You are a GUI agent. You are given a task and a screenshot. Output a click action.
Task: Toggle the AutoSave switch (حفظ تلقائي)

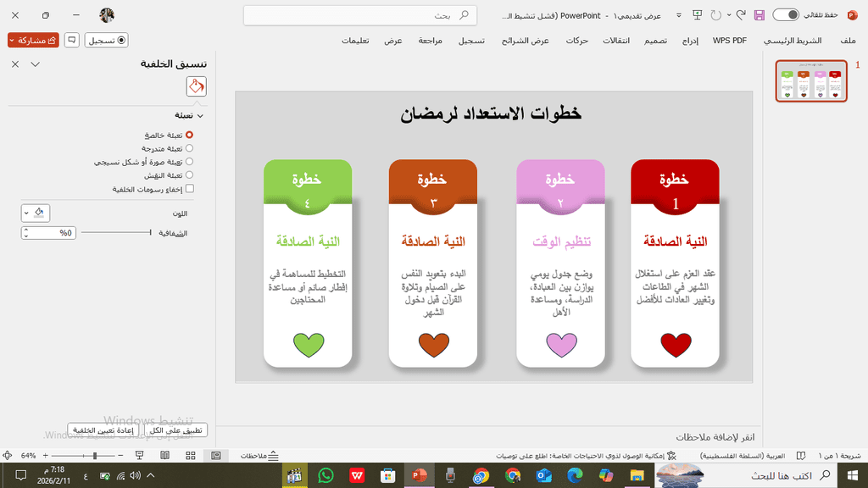786,15
